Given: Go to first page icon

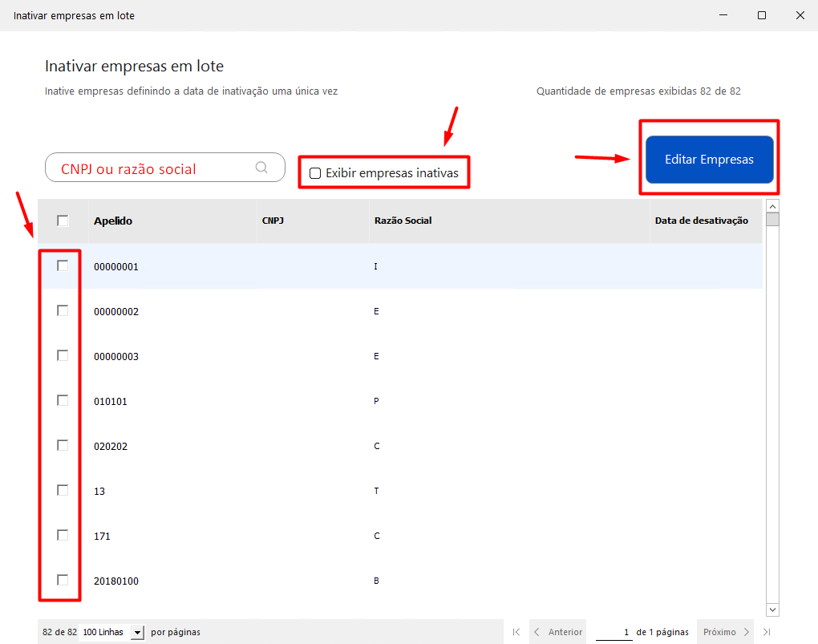Looking at the screenshot, I should [x=516, y=632].
